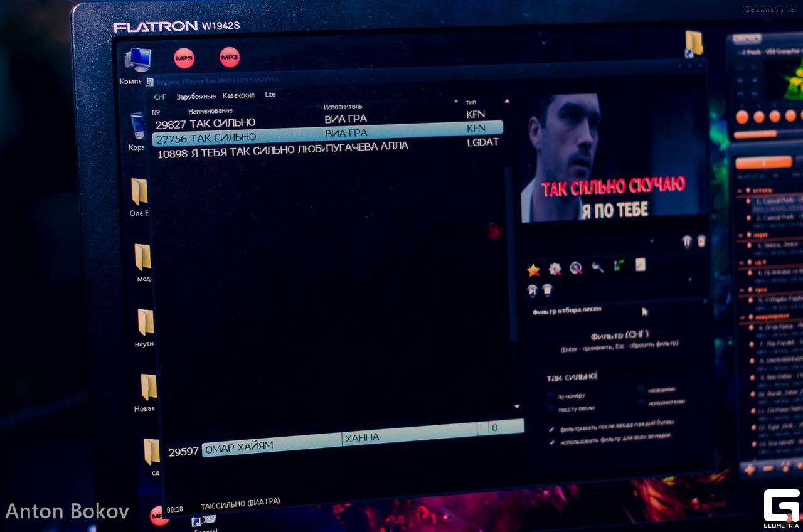This screenshot has height=532, width=803.
Task: Open the gear settings icon in toolbar
Action: [x=555, y=269]
